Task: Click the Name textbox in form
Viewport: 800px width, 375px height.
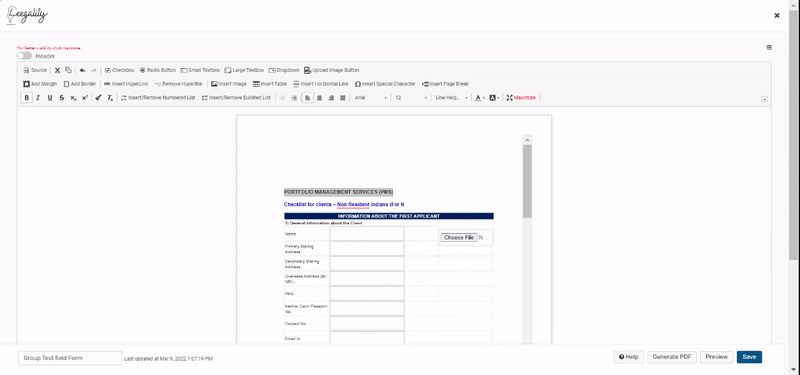Action: (x=367, y=234)
